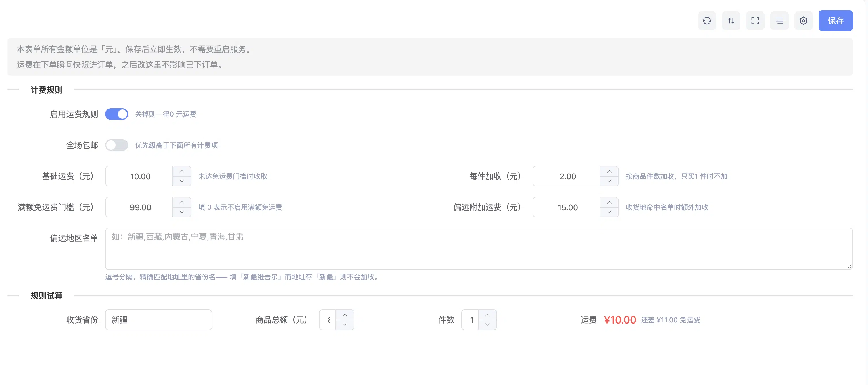The width and height of the screenshot is (868, 385).
Task: Focus the 满额免运费门槛 input showing 99.00
Action: pyautogui.click(x=139, y=207)
